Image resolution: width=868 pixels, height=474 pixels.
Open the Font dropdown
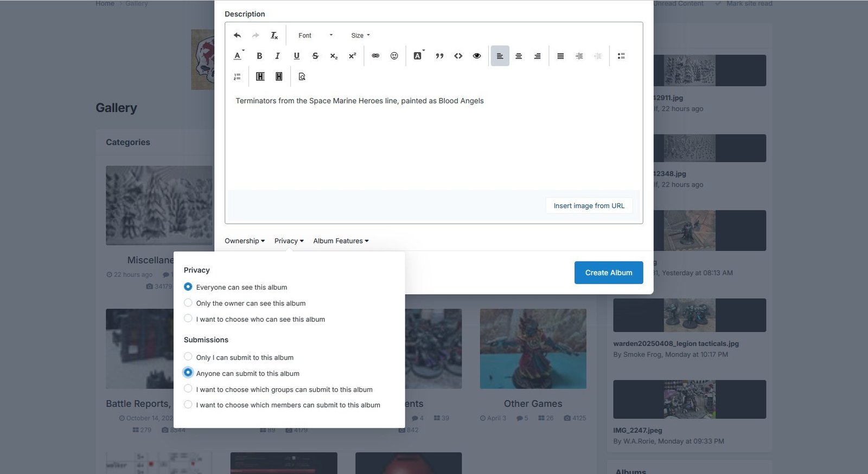click(315, 35)
